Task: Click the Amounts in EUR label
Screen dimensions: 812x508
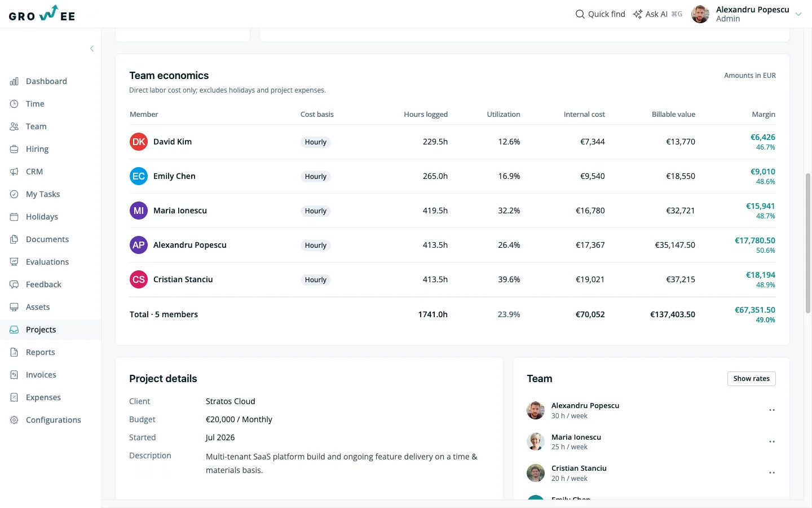Action: (750, 75)
